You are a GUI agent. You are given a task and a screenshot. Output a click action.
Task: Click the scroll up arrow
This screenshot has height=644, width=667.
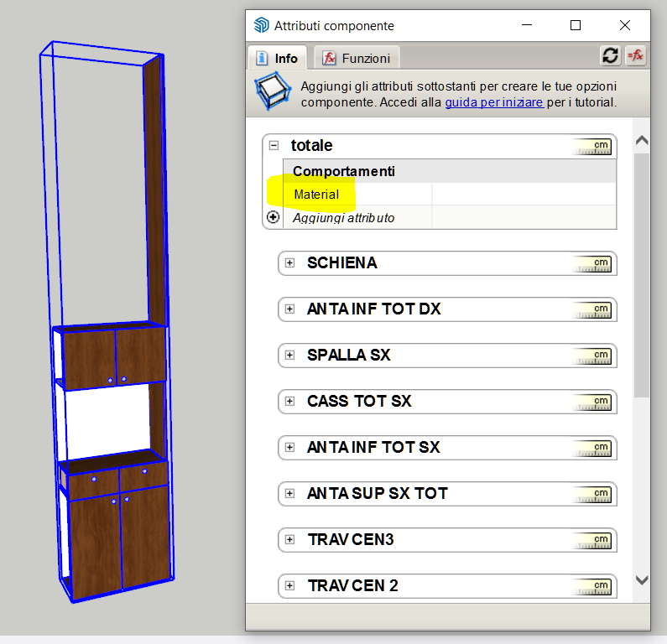tap(642, 140)
